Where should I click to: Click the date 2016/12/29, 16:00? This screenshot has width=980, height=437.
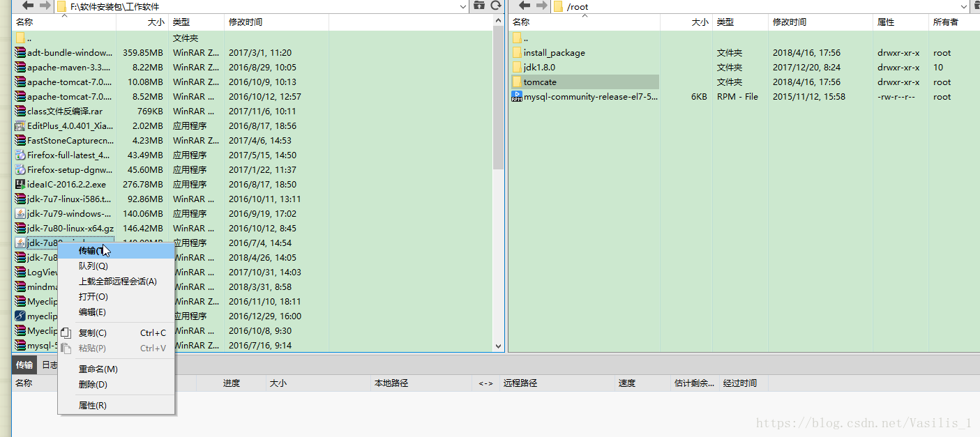(x=265, y=316)
